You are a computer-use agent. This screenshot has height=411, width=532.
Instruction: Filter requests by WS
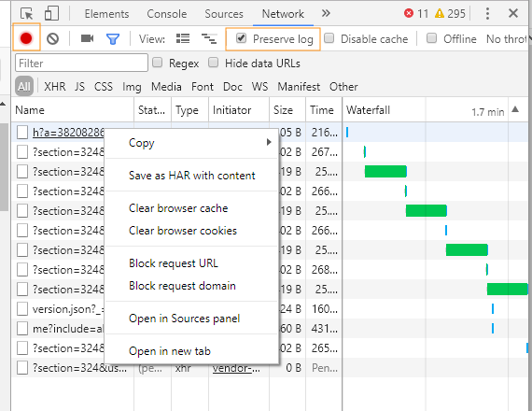coord(259,87)
